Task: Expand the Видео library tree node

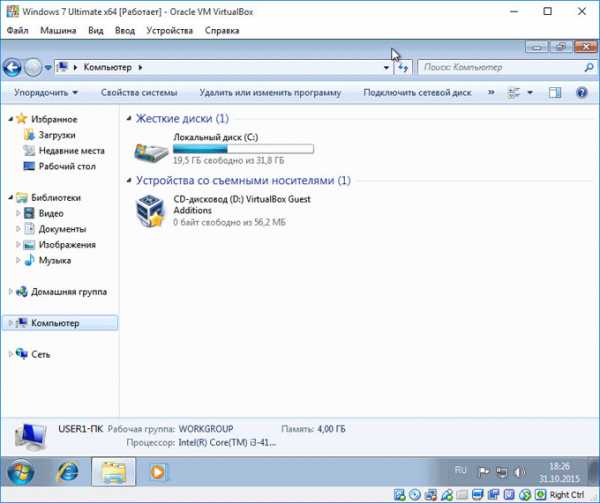Action: [x=18, y=213]
